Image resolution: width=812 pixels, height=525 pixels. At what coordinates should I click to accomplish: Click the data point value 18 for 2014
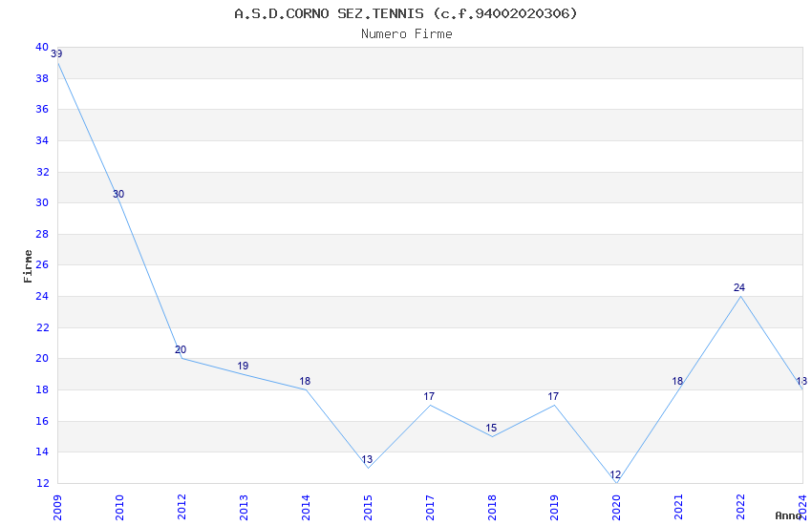pyautogui.click(x=305, y=381)
